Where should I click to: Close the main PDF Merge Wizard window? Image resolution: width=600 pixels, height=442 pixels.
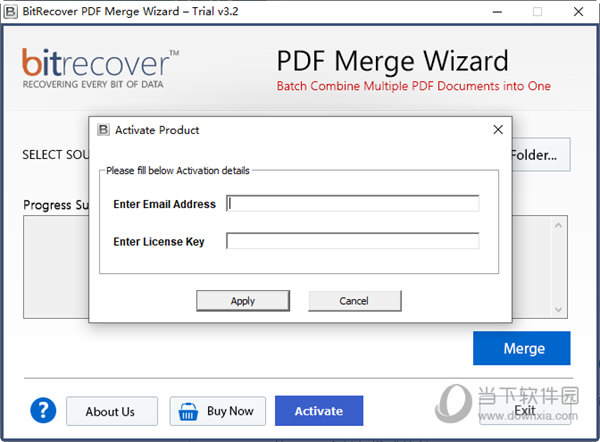[578, 12]
